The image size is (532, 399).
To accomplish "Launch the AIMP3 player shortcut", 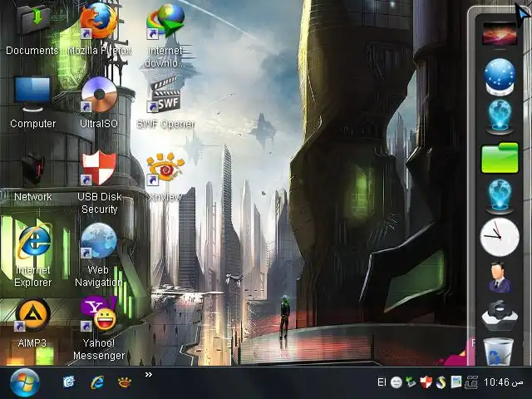I will 33,314.
